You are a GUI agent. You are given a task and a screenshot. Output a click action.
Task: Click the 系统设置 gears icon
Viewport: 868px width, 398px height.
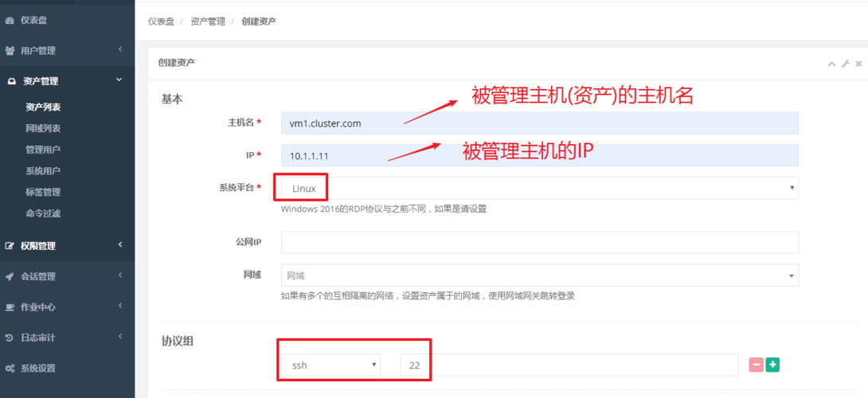(x=10, y=368)
